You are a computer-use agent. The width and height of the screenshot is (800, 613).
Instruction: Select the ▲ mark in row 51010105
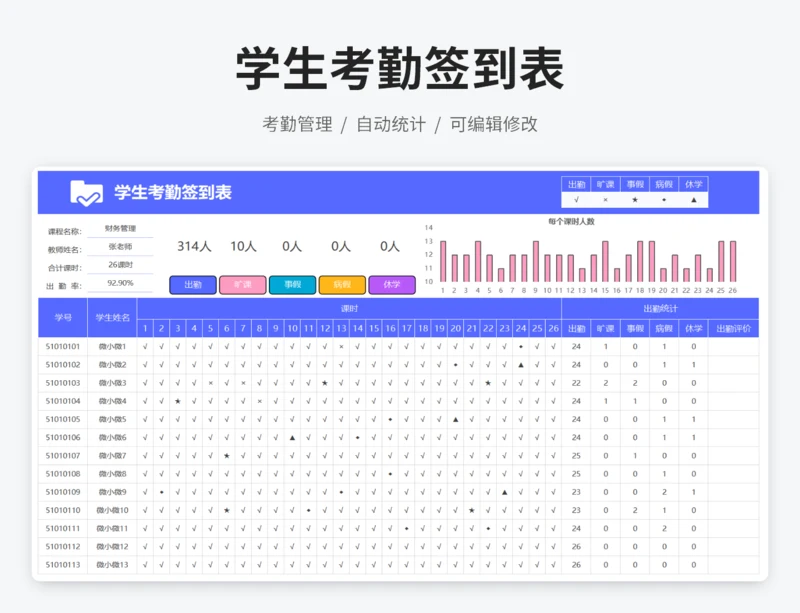click(x=456, y=420)
